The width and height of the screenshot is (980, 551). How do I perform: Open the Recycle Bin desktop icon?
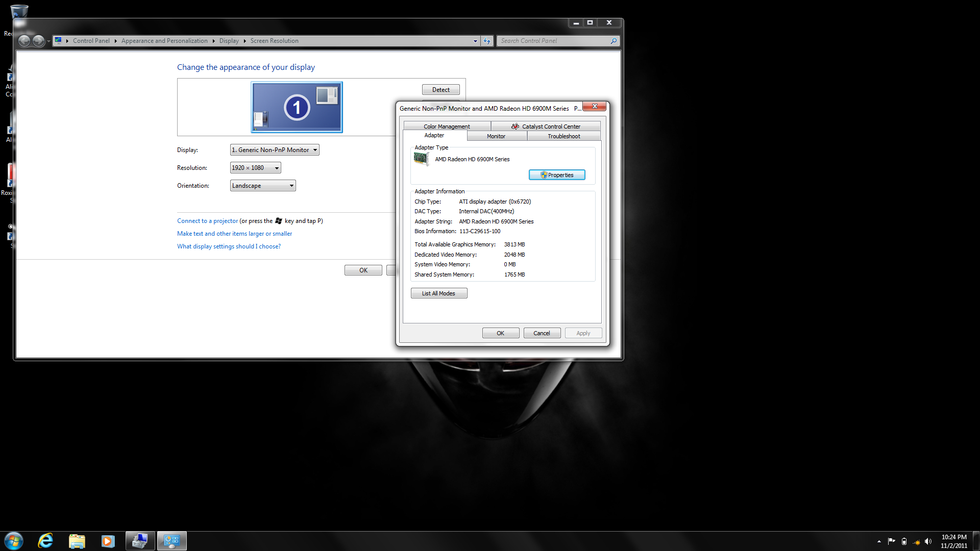19,11
